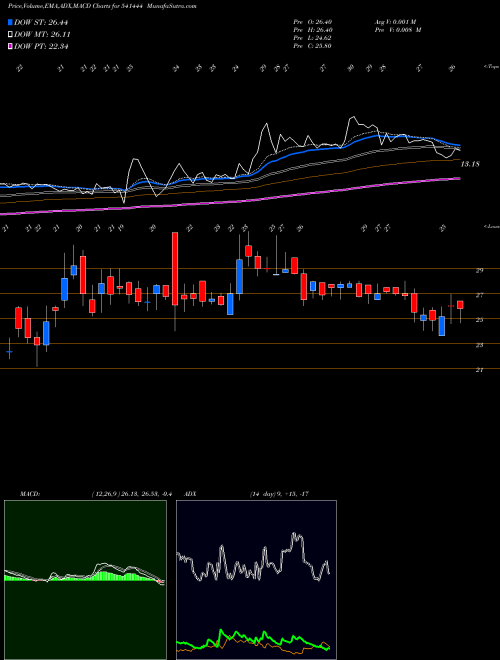Screen dimensions: 500x660
Task: Click the 25 price axis label
Action: pyautogui.click(x=479, y=320)
